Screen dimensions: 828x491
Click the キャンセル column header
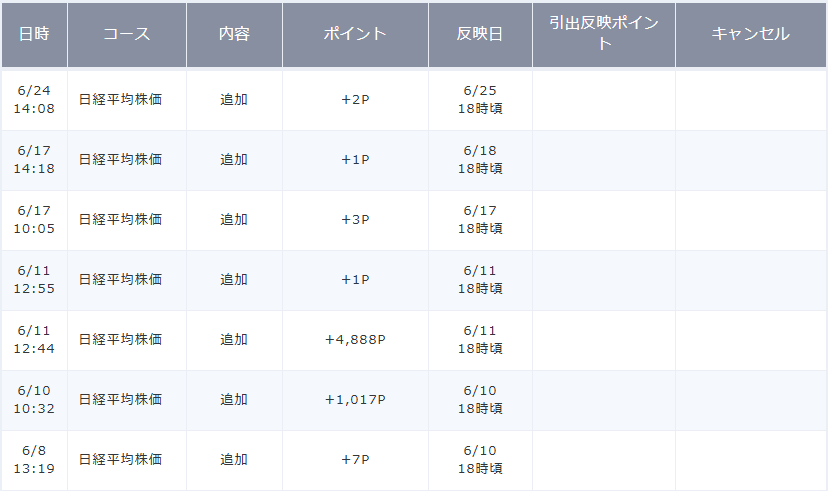(x=750, y=34)
